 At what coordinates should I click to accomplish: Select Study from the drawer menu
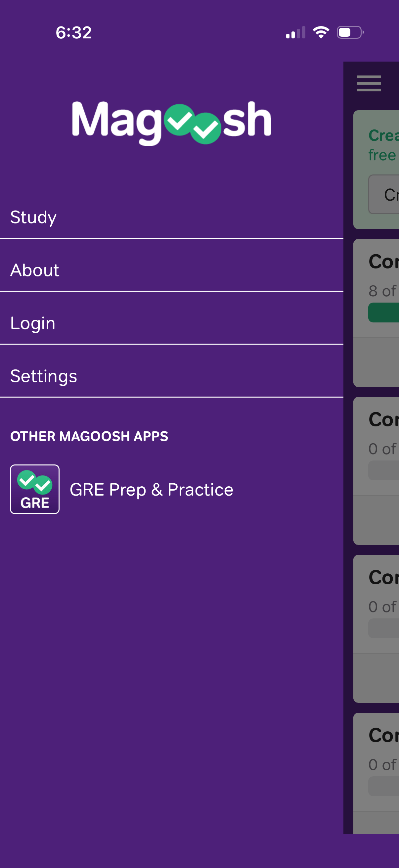[x=34, y=217]
